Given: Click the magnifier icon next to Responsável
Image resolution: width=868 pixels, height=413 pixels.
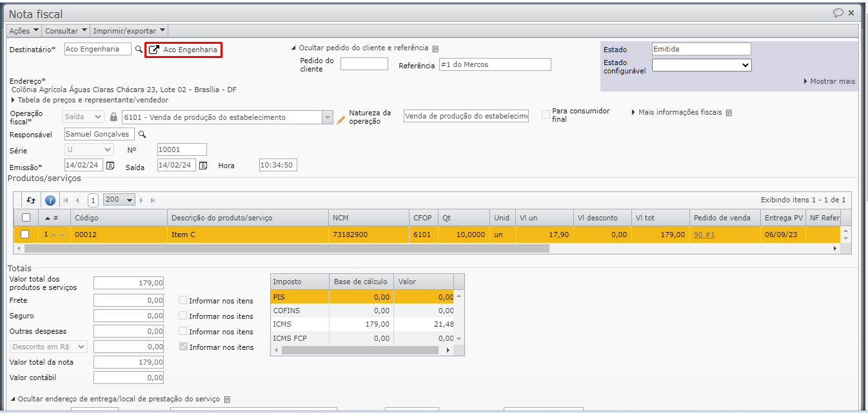Looking at the screenshot, I should tap(143, 135).
